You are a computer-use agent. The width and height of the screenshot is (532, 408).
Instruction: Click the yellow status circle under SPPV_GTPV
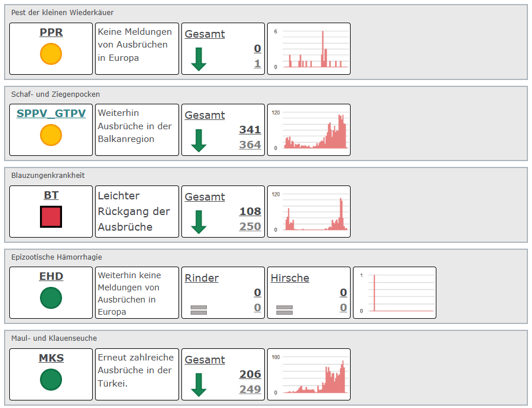[51, 135]
